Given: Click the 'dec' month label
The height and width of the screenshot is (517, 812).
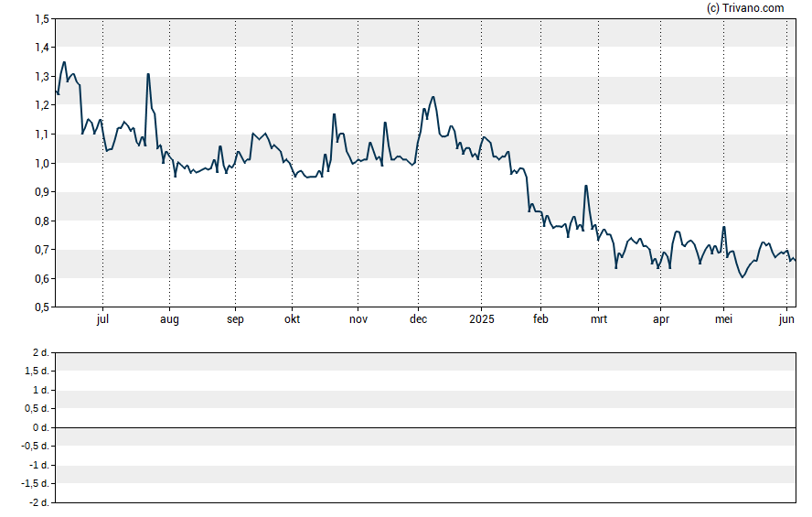Looking at the screenshot, I should click(419, 319).
